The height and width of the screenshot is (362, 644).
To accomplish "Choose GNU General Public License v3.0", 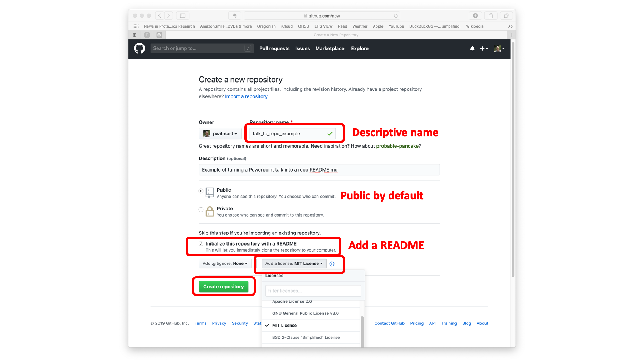I will point(311,313).
